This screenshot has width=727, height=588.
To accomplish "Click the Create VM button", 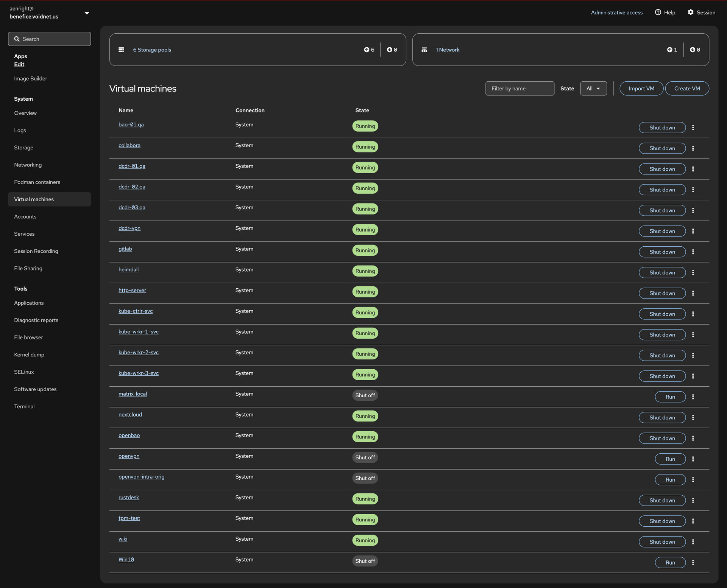I will tap(687, 89).
